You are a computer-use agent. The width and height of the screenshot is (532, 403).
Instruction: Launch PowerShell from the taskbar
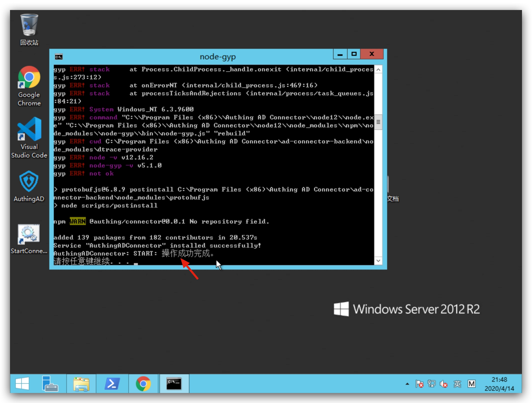click(112, 384)
